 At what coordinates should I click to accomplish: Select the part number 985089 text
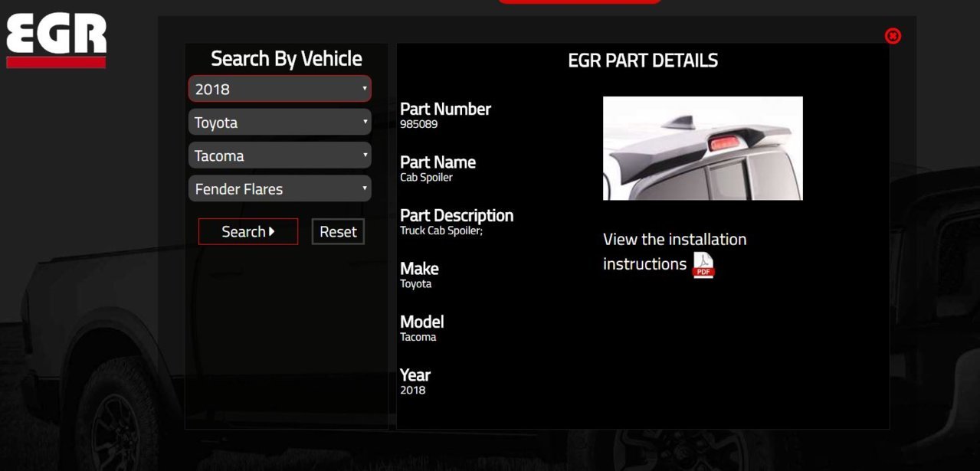[419, 124]
